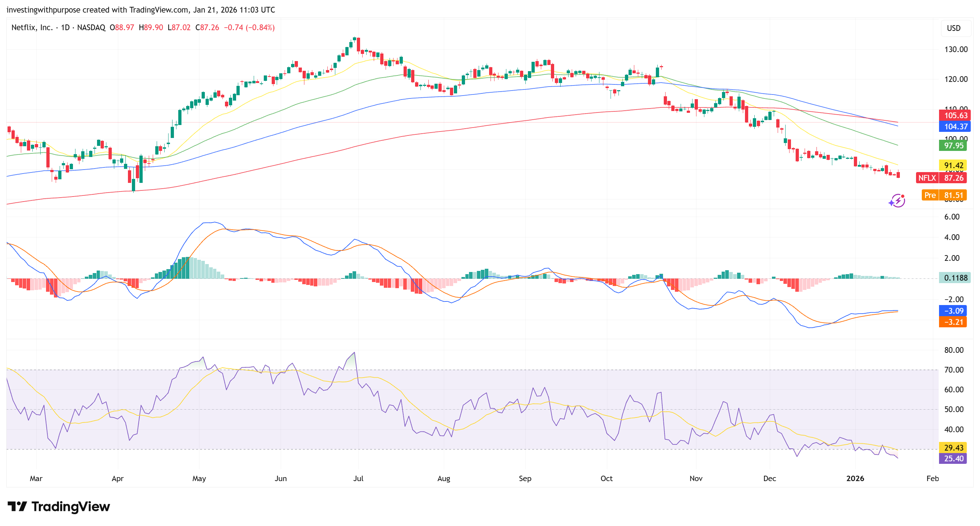Click the green 97.95 moving average tag
Image resolution: width=980 pixels, height=526 pixels.
[x=953, y=145]
